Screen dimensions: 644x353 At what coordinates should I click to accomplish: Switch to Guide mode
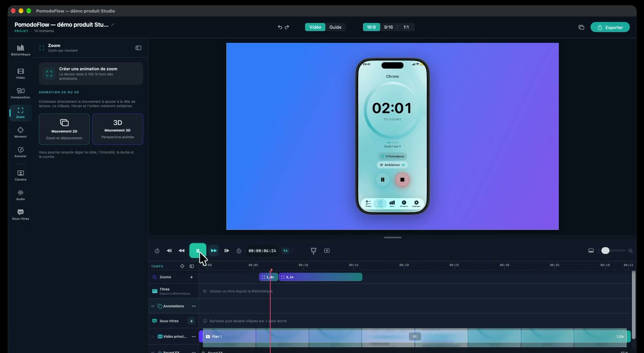(335, 27)
